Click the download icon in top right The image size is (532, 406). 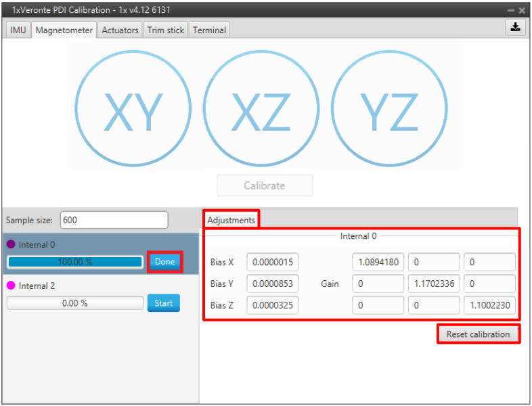[516, 28]
